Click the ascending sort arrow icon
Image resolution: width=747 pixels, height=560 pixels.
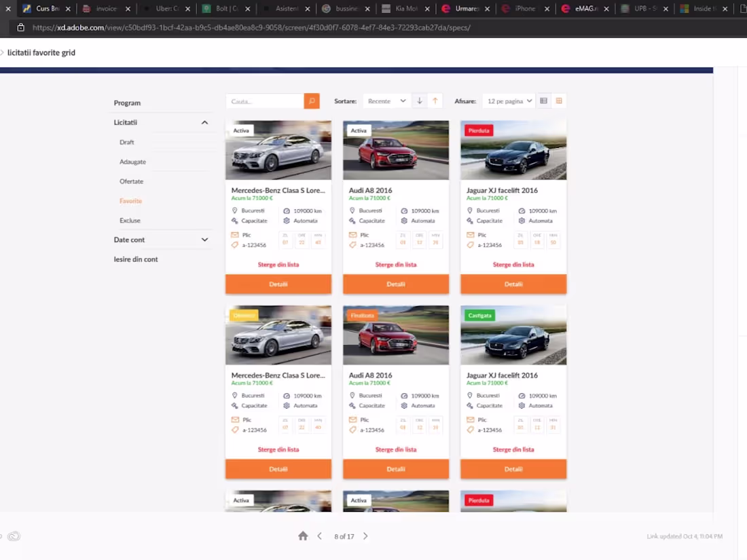[435, 100]
